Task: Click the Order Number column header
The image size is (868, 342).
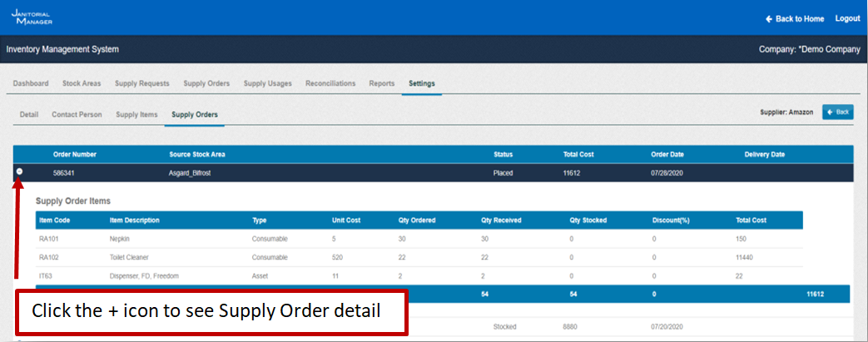Action: point(75,154)
